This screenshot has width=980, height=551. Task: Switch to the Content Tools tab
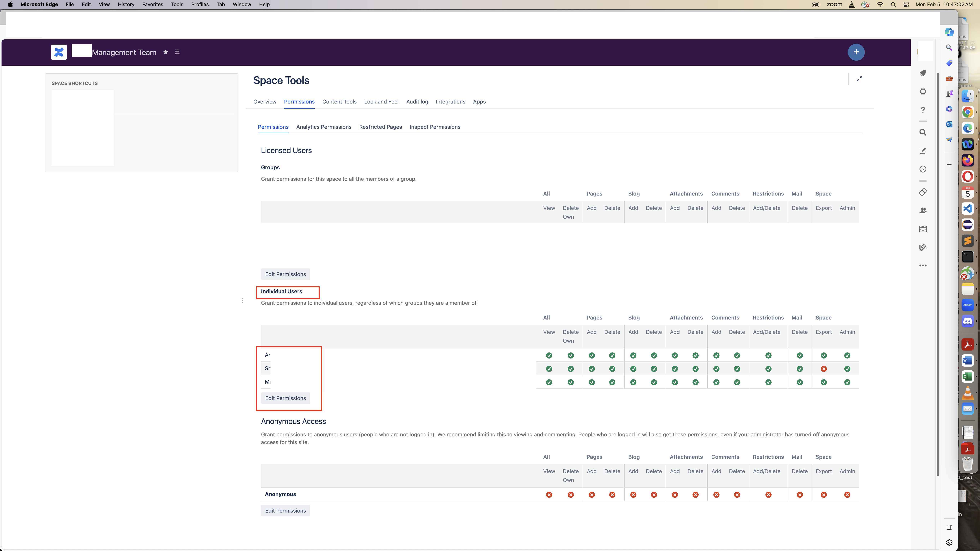(339, 102)
